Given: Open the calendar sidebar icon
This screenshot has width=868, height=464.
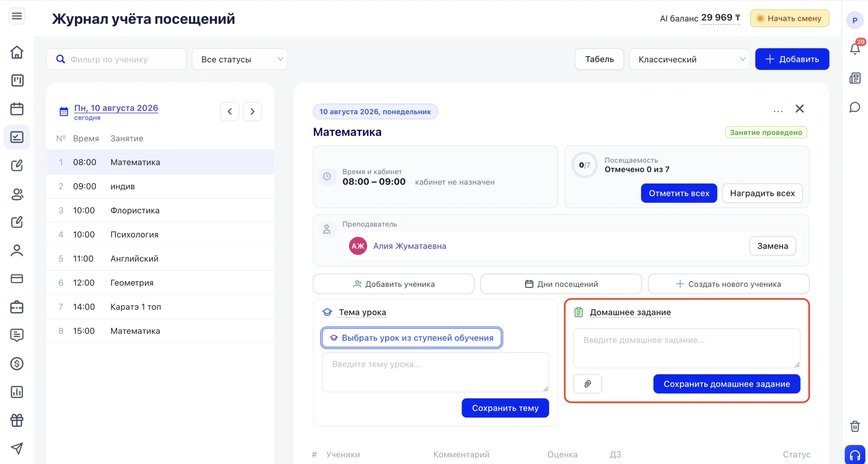Looking at the screenshot, I should [x=17, y=109].
